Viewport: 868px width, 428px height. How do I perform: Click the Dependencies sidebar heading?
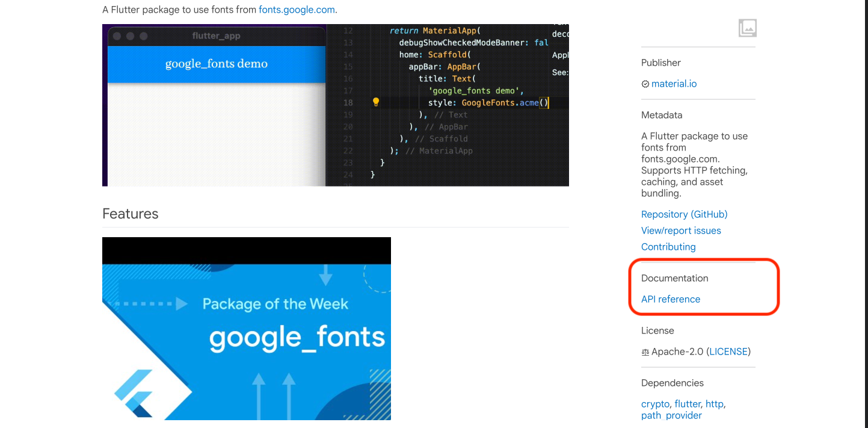pyautogui.click(x=673, y=383)
